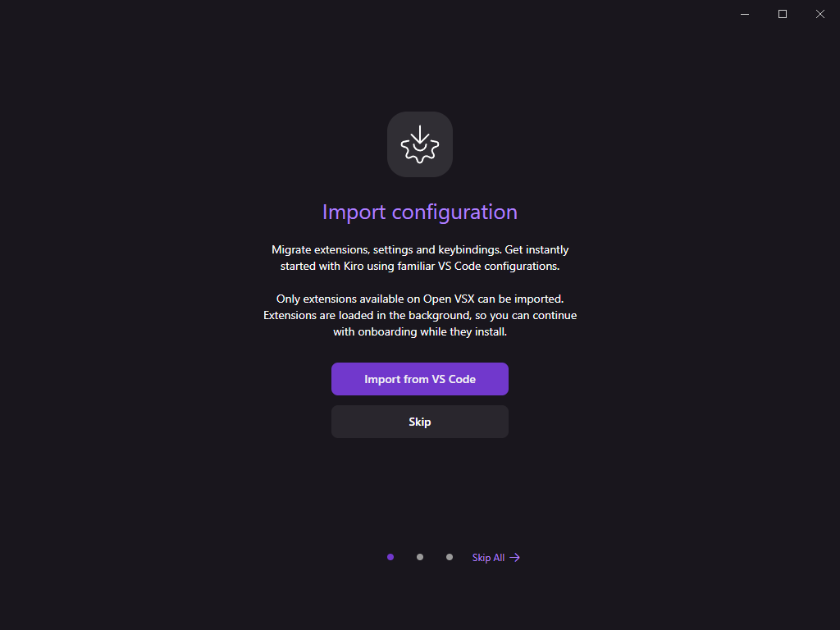Click the Extensions are loaded in background line
Image resolution: width=840 pixels, height=630 pixels.
coord(367,316)
